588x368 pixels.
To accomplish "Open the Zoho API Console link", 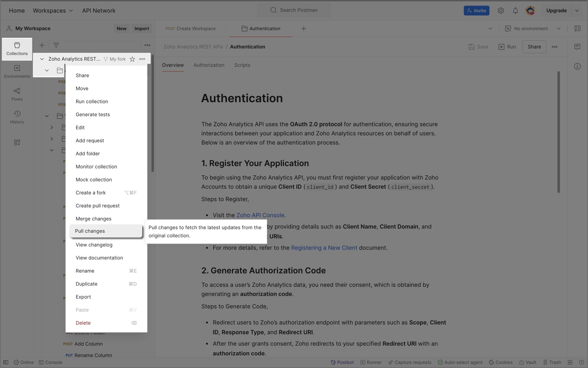I will [x=260, y=215].
